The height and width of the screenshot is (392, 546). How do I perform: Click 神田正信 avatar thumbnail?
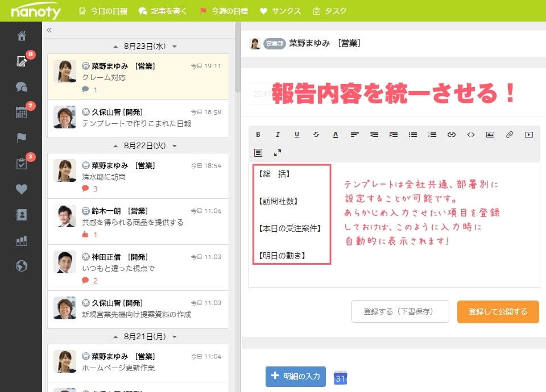tap(65, 262)
